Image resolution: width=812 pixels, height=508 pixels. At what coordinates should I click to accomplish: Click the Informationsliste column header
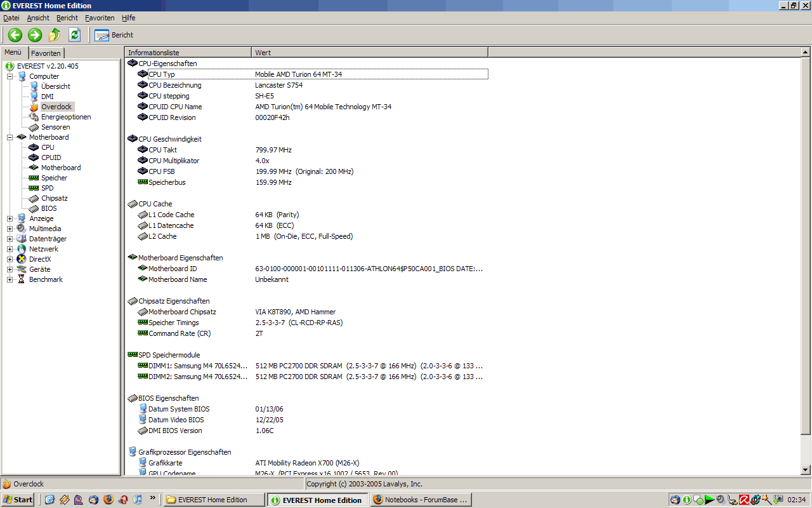click(x=188, y=53)
